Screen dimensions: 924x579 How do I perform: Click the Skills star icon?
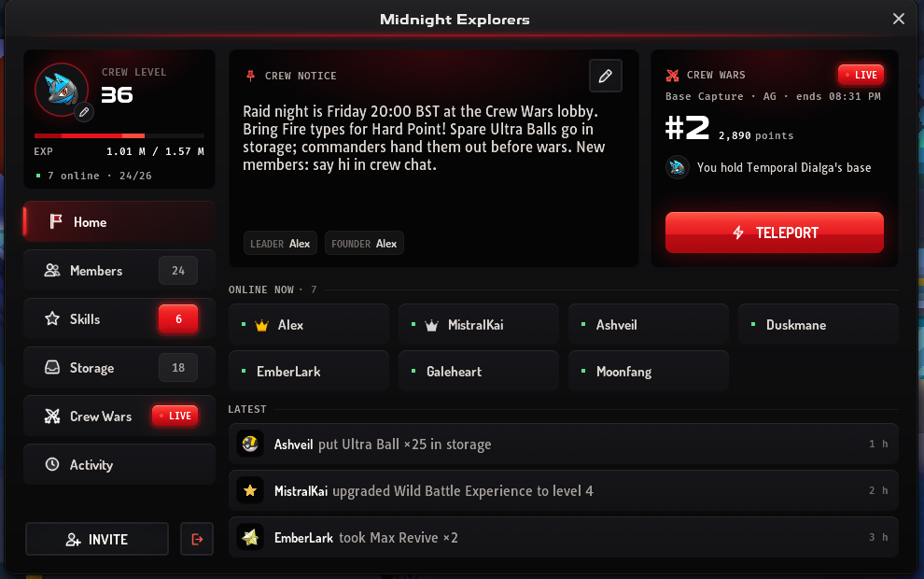click(x=52, y=319)
